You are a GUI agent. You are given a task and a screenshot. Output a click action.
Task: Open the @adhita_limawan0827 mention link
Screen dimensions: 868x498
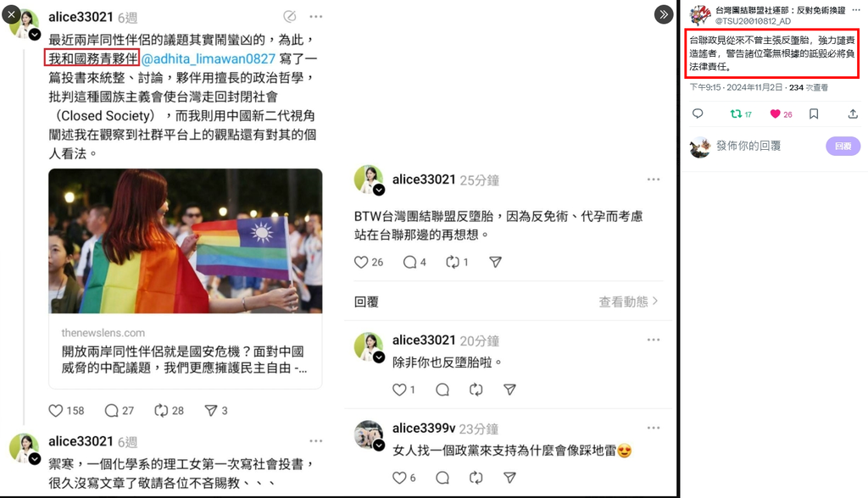point(209,58)
